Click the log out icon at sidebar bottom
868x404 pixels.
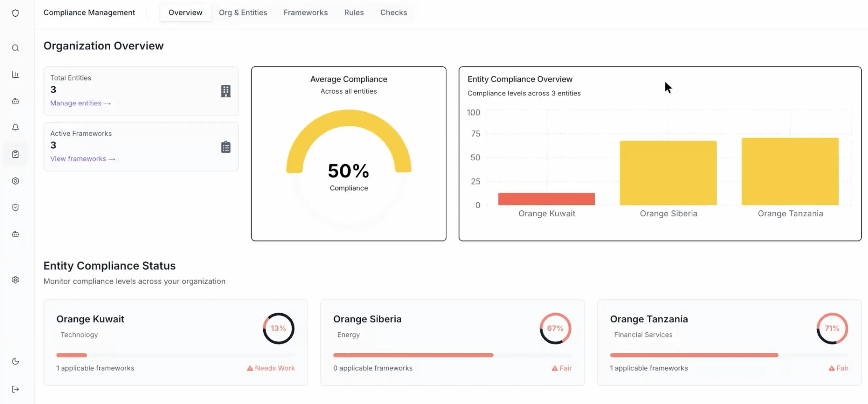(15, 389)
